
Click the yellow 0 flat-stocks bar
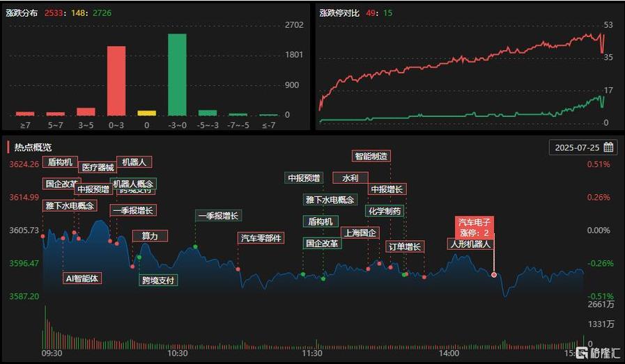(x=146, y=113)
